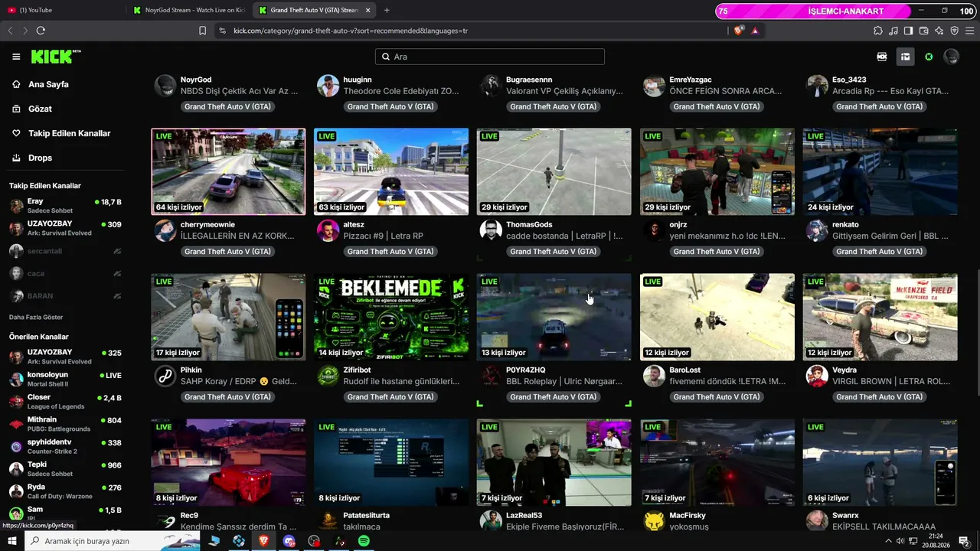Expand list with Daha Fazla Göster
980x551 pixels.
click(x=36, y=317)
